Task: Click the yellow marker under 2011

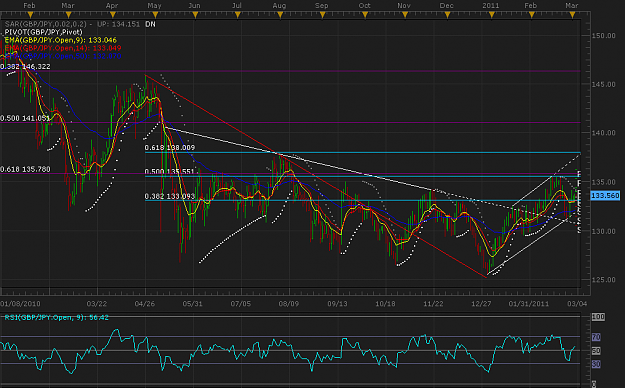Action: 491,15
